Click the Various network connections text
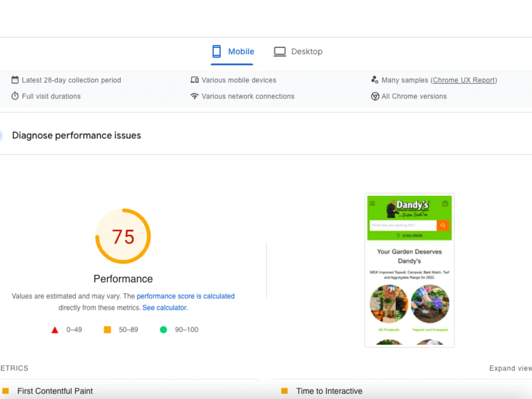This screenshot has width=532, height=399. [248, 96]
